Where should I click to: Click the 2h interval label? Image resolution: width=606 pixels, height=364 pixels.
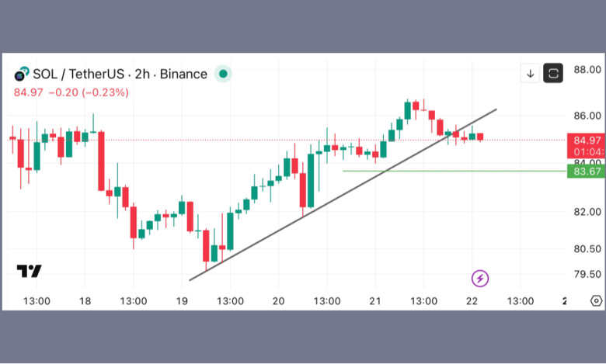coord(142,75)
